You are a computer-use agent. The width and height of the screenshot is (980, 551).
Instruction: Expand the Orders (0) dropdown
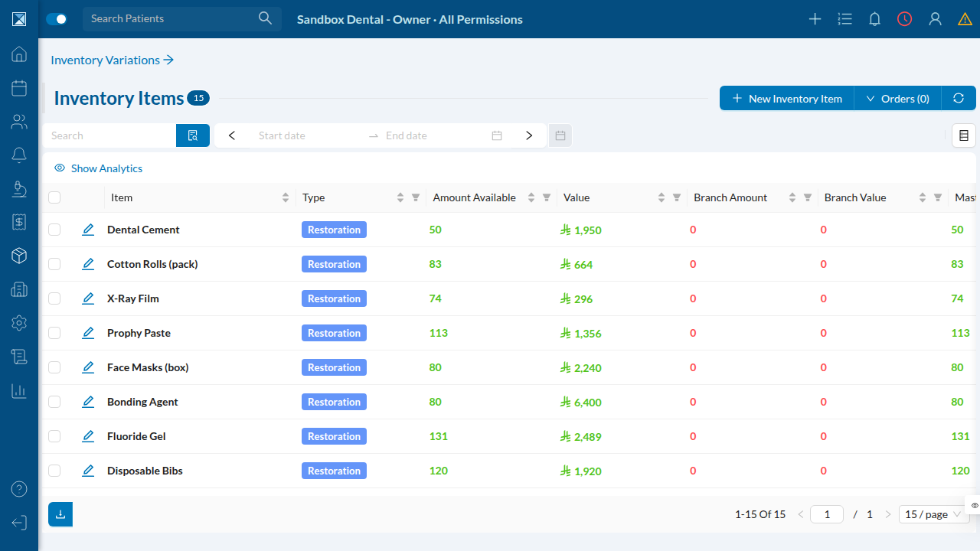pyautogui.click(x=897, y=98)
